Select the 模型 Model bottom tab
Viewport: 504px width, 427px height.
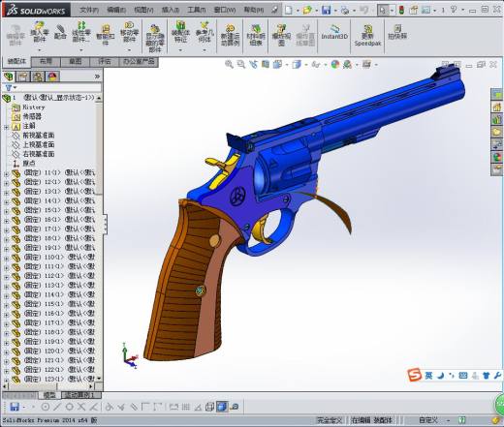point(49,395)
